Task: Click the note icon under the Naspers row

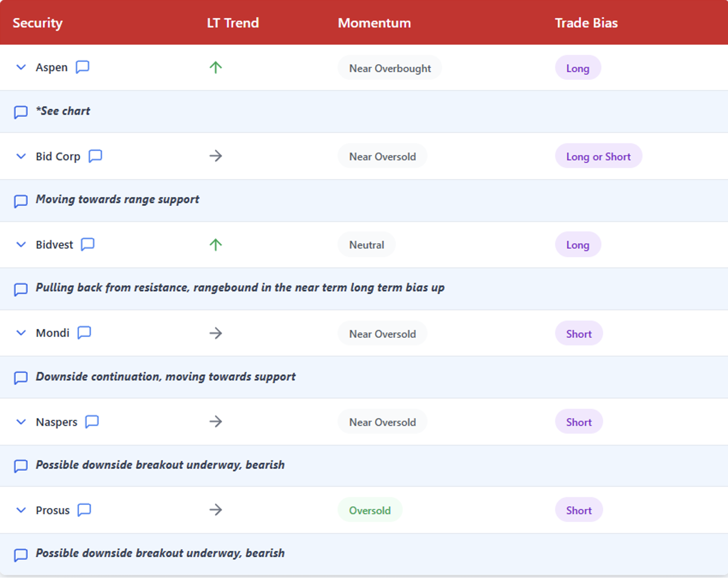Action: pyautogui.click(x=21, y=466)
